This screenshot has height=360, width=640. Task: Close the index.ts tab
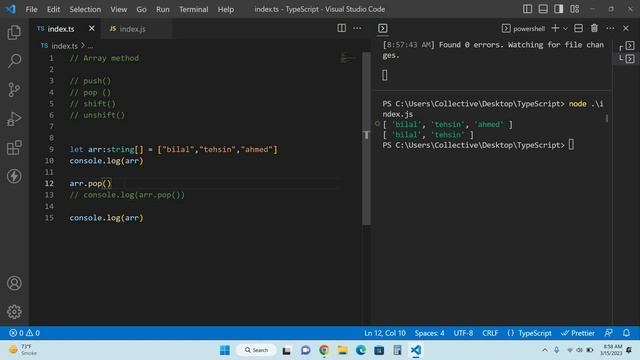92,29
